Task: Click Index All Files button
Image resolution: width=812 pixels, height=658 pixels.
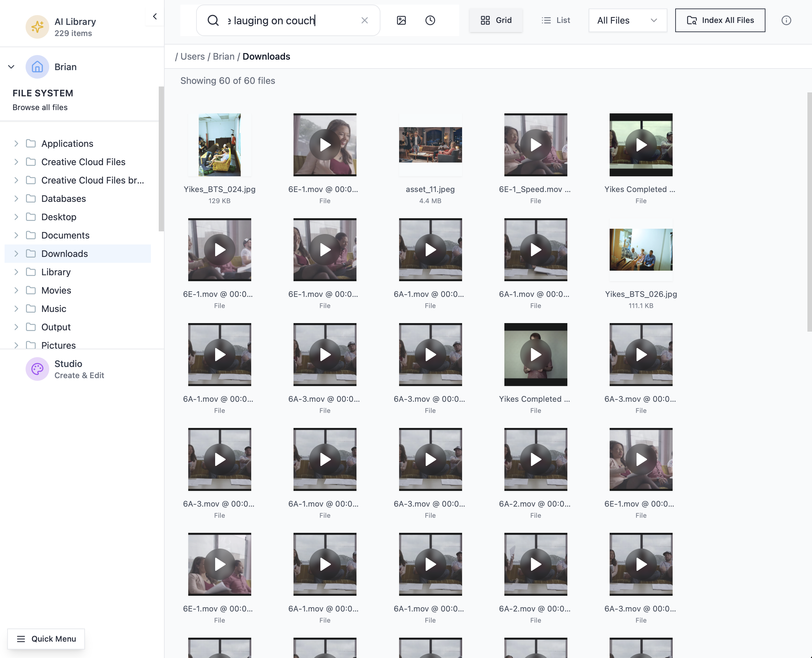Action: click(x=720, y=20)
